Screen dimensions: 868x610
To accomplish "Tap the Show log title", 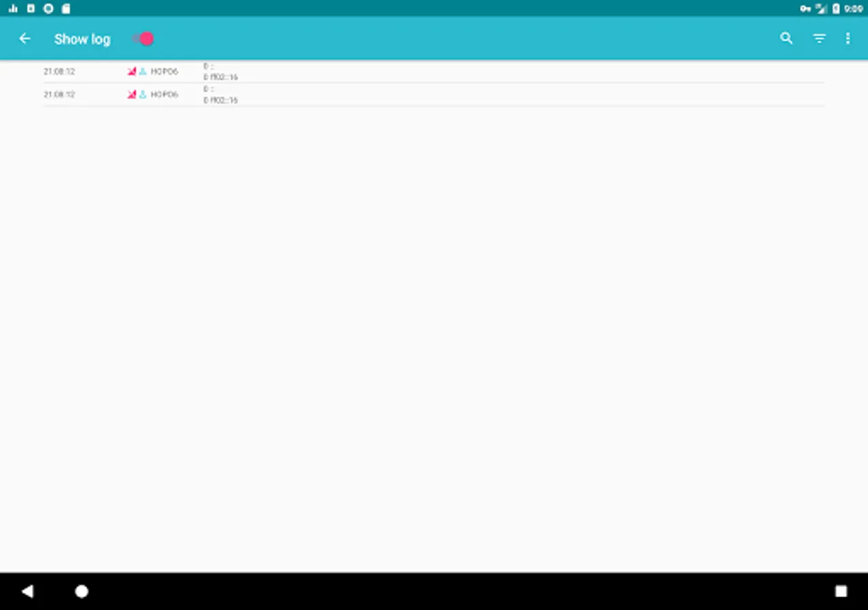I will coord(82,39).
